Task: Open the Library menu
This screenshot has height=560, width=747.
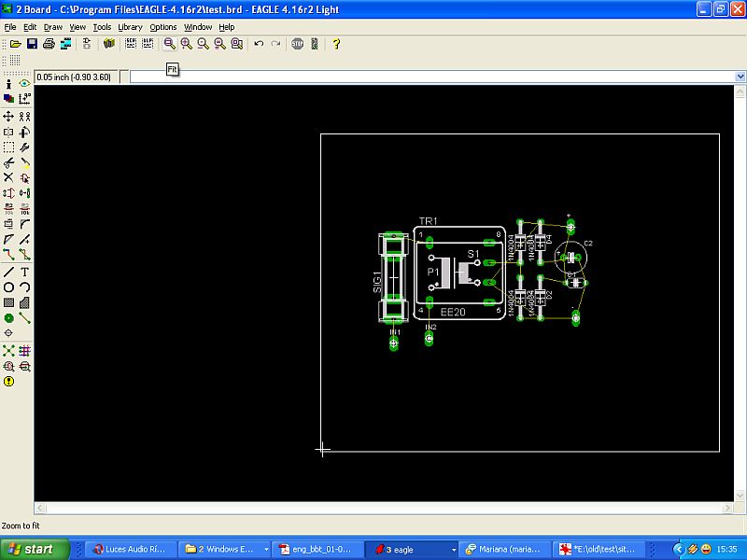Action: coord(130,27)
